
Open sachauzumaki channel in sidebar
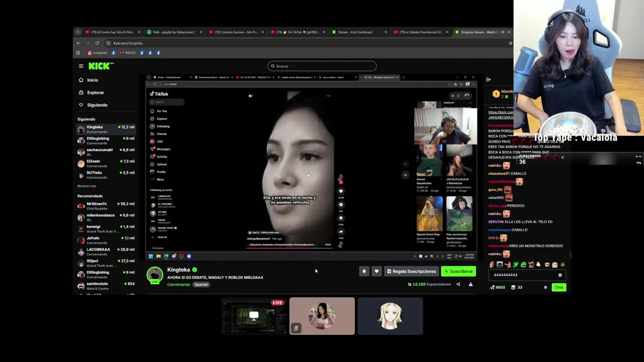pos(106,152)
